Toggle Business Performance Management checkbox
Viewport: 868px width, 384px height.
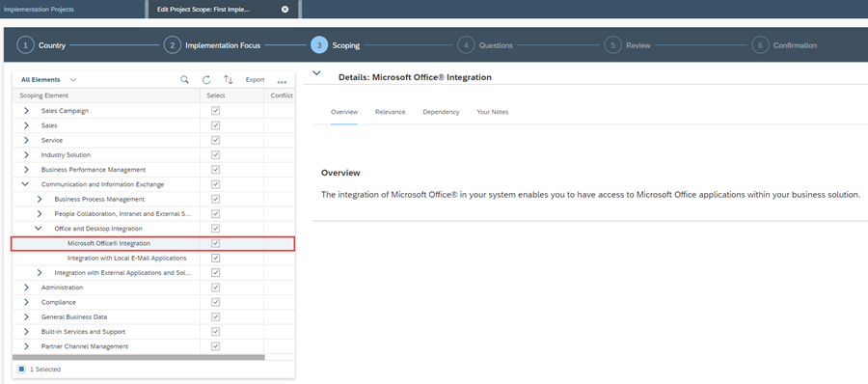[x=216, y=170]
